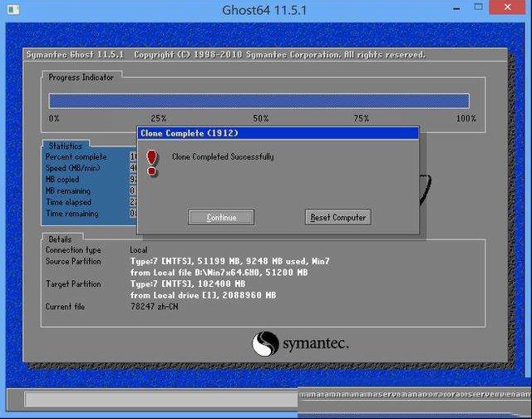Click the 'MB remaining' statistics label
This screenshot has width=532, height=419.
(68, 190)
